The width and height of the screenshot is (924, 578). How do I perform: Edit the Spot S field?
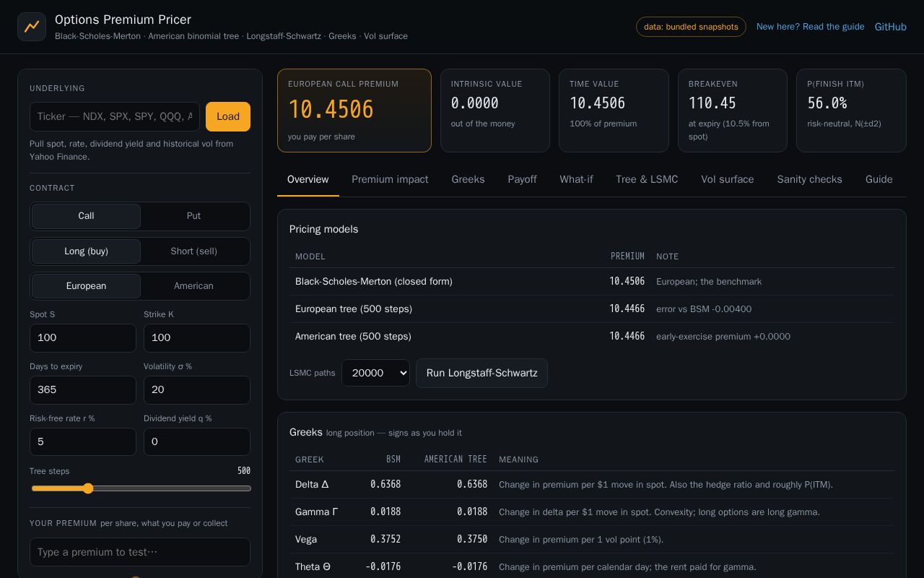83,338
